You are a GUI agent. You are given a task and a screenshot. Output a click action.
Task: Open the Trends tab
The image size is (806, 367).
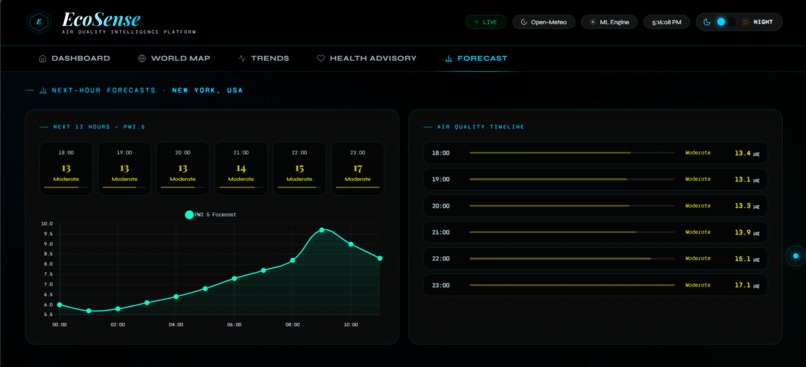264,59
